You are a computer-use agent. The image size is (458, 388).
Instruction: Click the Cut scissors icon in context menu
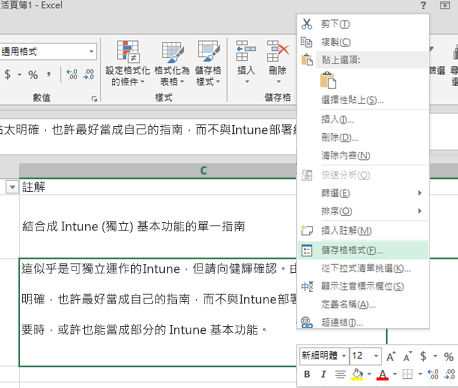point(307,24)
